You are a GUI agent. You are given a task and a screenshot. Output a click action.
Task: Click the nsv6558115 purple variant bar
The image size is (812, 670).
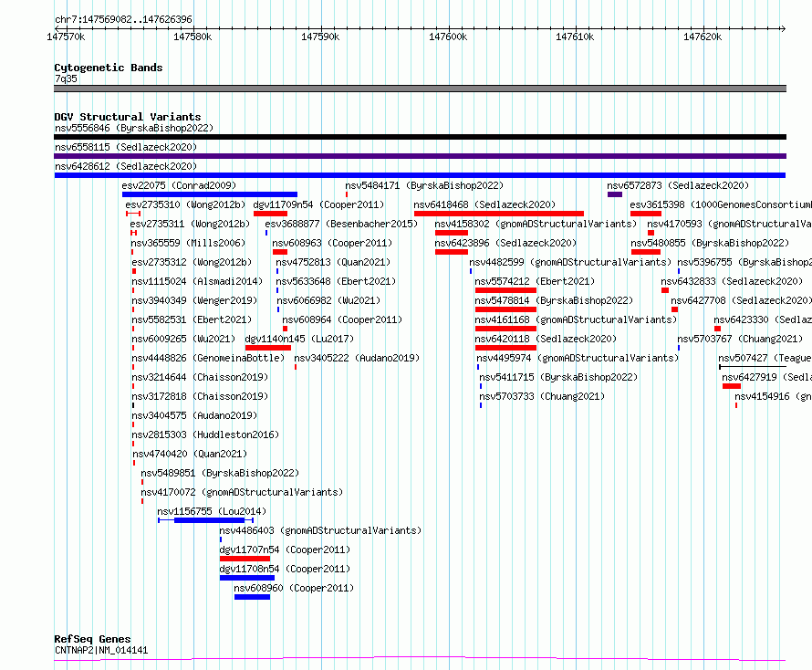pos(420,156)
